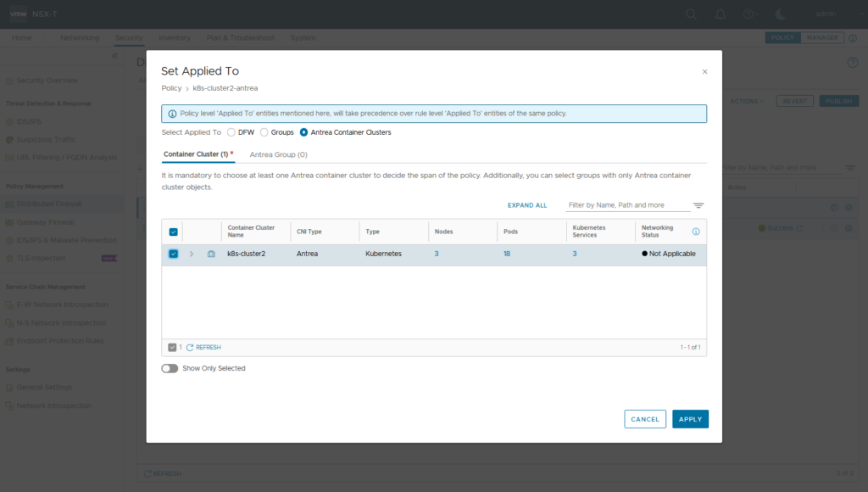This screenshot has height=492, width=868.
Task: Open Endpoint Protection Rules in the sidebar
Action: click(60, 341)
